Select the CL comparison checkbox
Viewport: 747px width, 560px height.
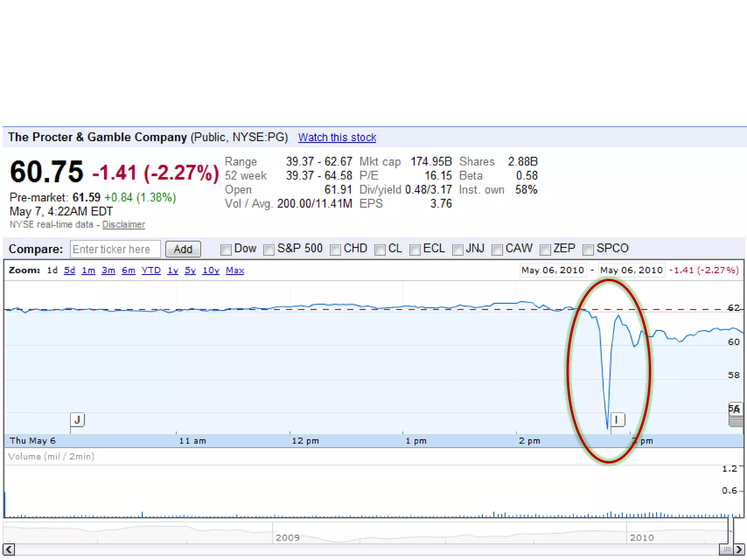[x=380, y=250]
